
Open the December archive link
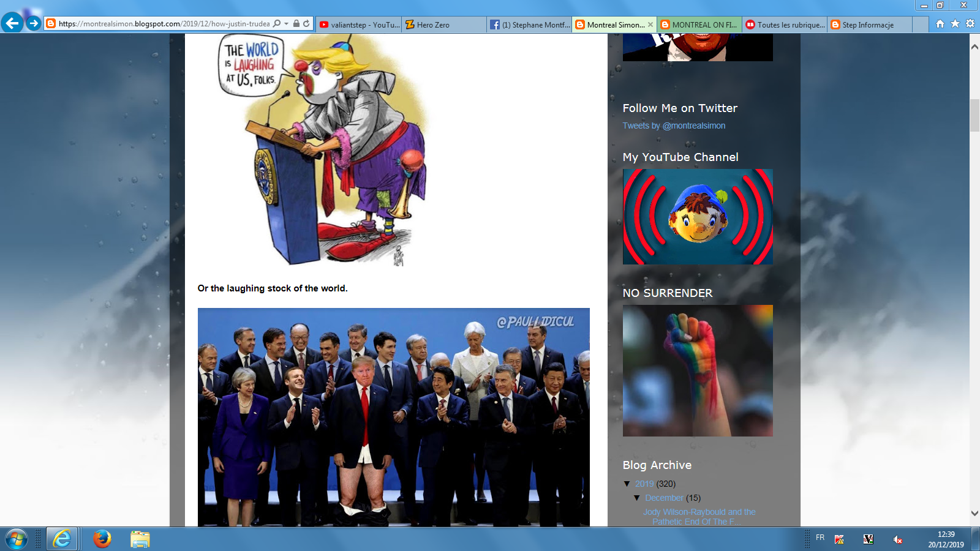click(x=664, y=498)
